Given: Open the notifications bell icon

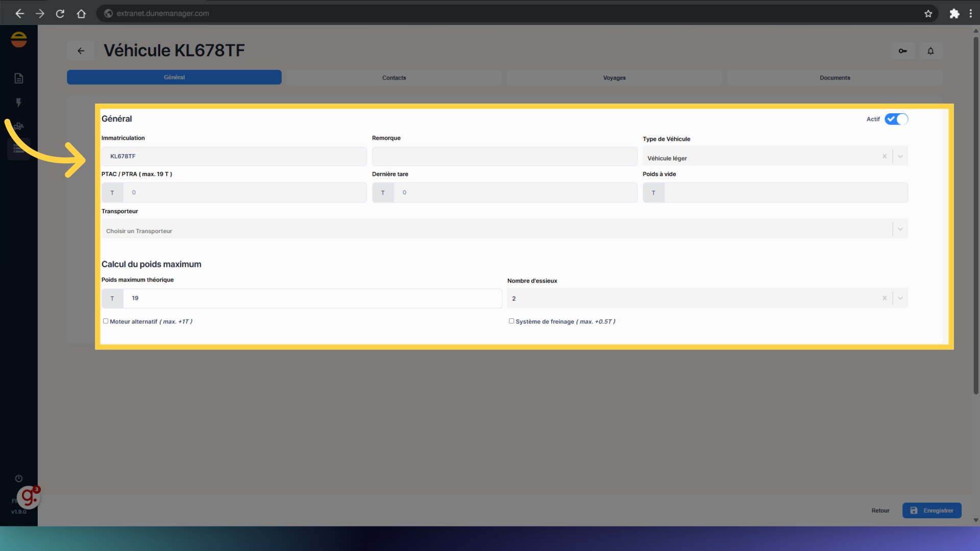Looking at the screenshot, I should 930,51.
